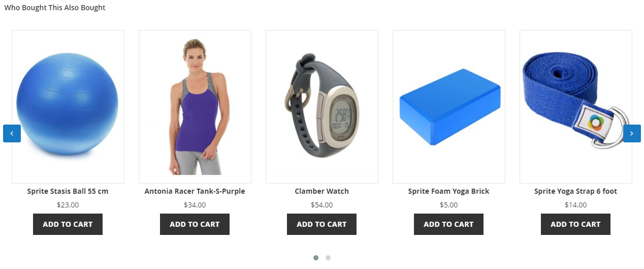The width and height of the screenshot is (644, 269).
Task: Open the Clamber Watch product image
Action: click(x=322, y=107)
